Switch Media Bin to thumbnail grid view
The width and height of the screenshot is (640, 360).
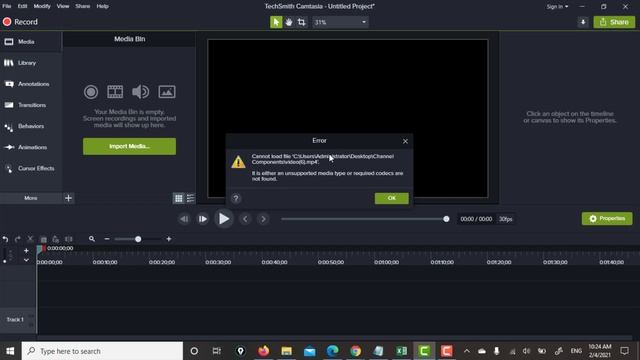tap(179, 198)
